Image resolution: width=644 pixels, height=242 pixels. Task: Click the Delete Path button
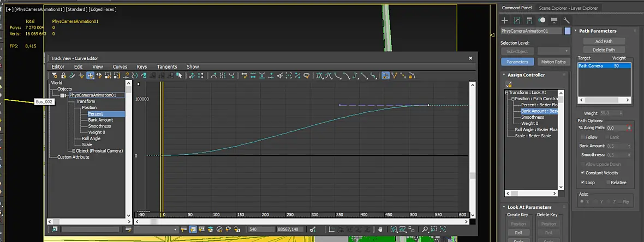pyautogui.click(x=604, y=50)
